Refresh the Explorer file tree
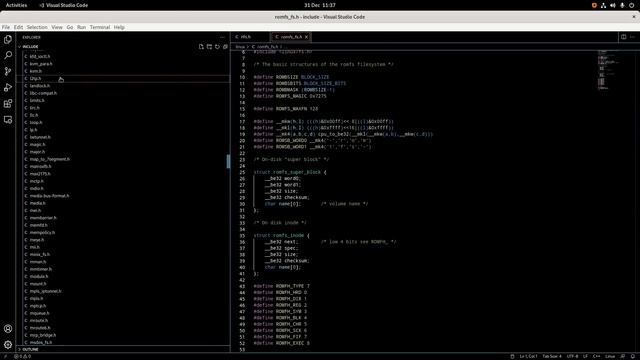The width and height of the screenshot is (640, 360). pyautogui.click(x=217, y=47)
